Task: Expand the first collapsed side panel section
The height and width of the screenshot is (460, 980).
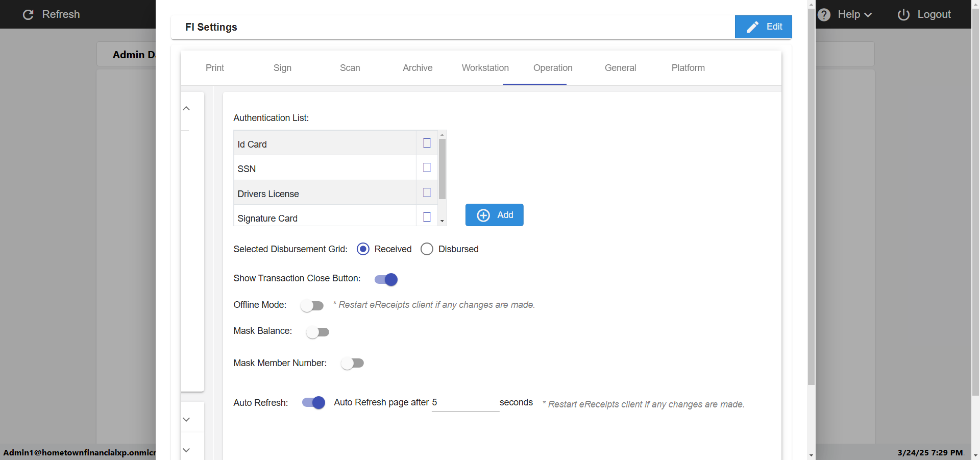Action: (x=186, y=420)
